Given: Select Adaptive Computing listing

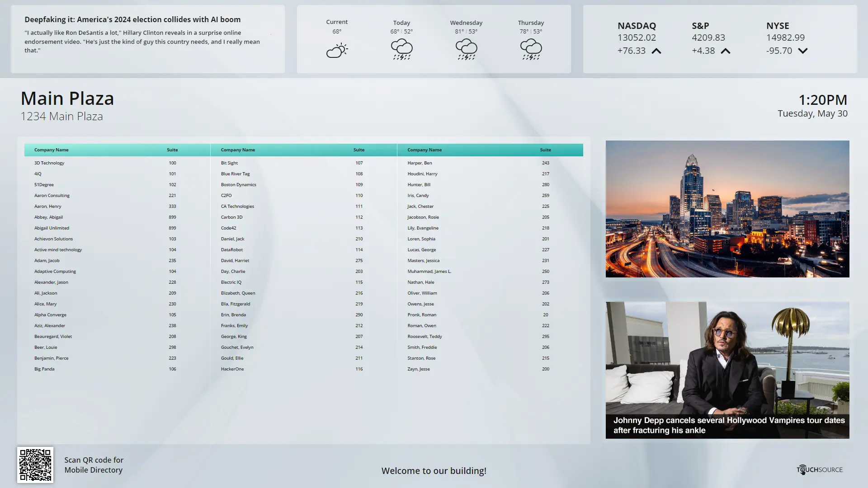Looking at the screenshot, I should point(117,272).
